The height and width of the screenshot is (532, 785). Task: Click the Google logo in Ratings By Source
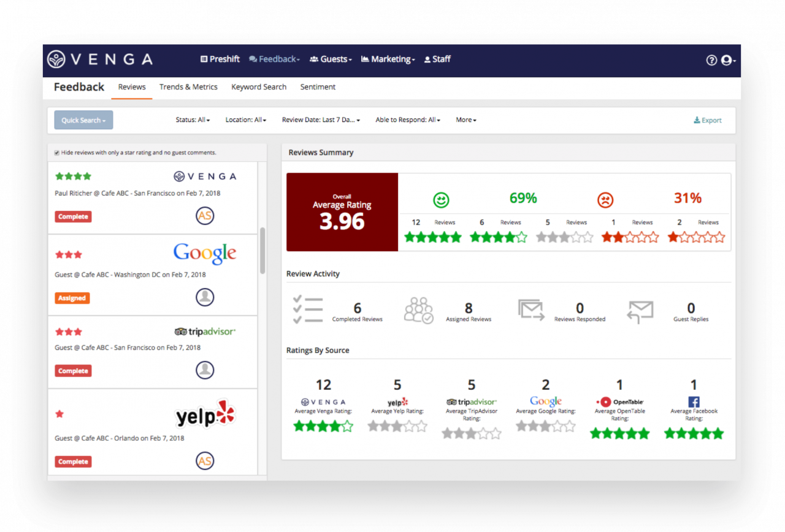tap(546, 401)
